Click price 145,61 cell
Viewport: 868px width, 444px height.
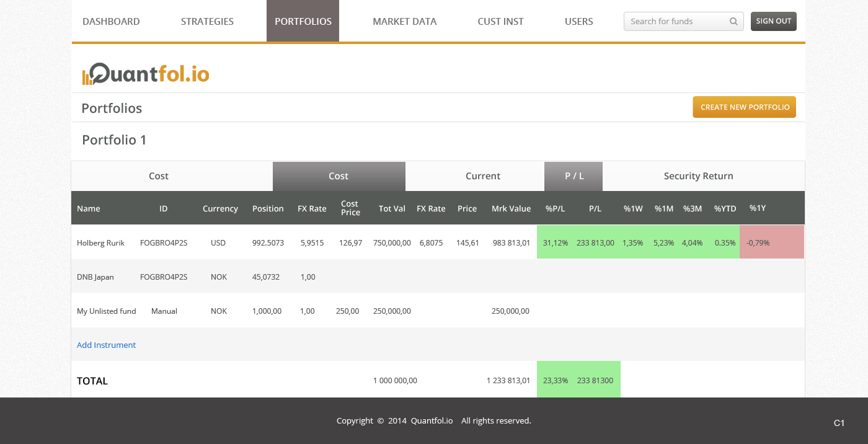tap(467, 242)
